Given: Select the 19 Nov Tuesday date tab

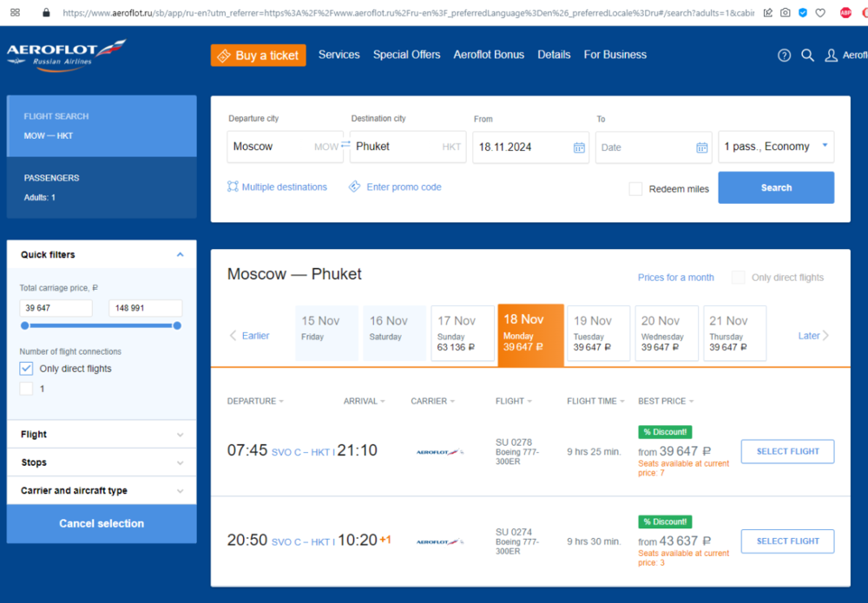Looking at the screenshot, I should 598,333.
